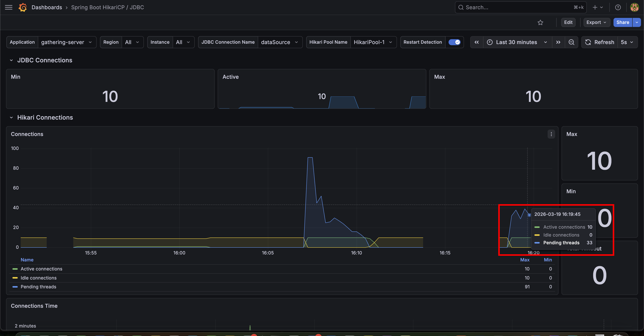Open the JDBC Connection Name dropdown
Image resolution: width=644 pixels, height=336 pixels.
point(280,42)
